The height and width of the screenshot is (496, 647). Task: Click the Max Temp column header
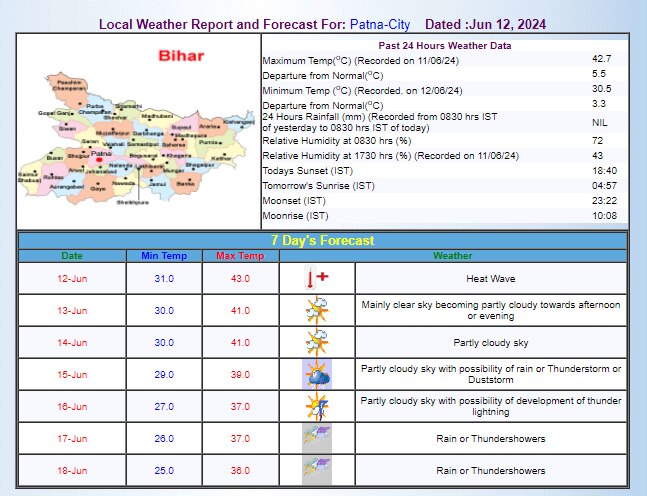click(240, 257)
